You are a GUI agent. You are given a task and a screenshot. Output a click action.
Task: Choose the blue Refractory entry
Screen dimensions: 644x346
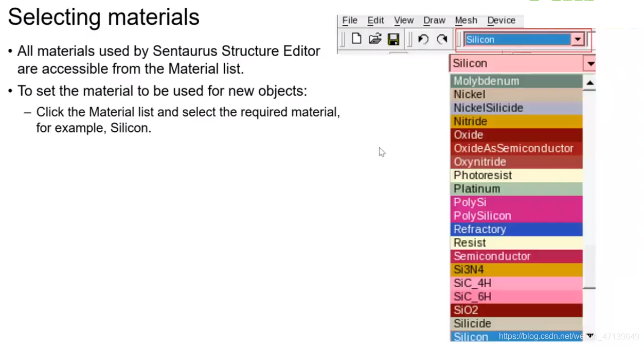pyautogui.click(x=516, y=229)
